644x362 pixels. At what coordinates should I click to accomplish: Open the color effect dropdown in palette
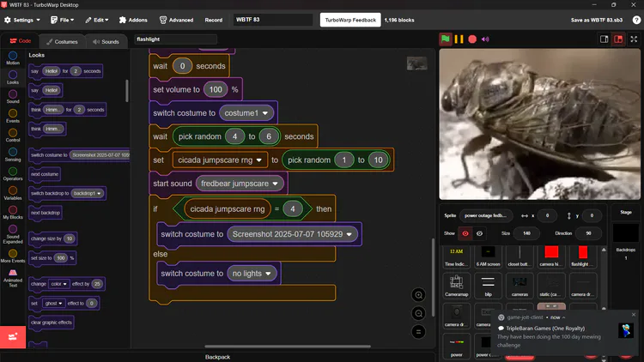(x=58, y=284)
